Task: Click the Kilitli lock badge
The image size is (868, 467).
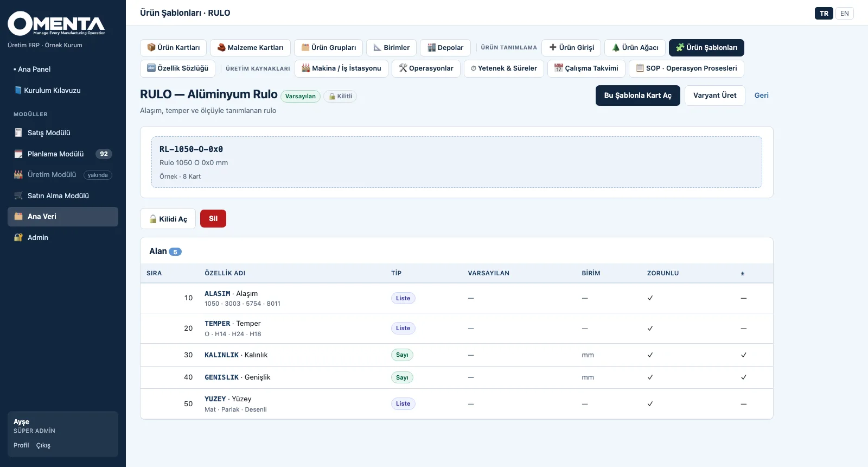Action: click(340, 96)
